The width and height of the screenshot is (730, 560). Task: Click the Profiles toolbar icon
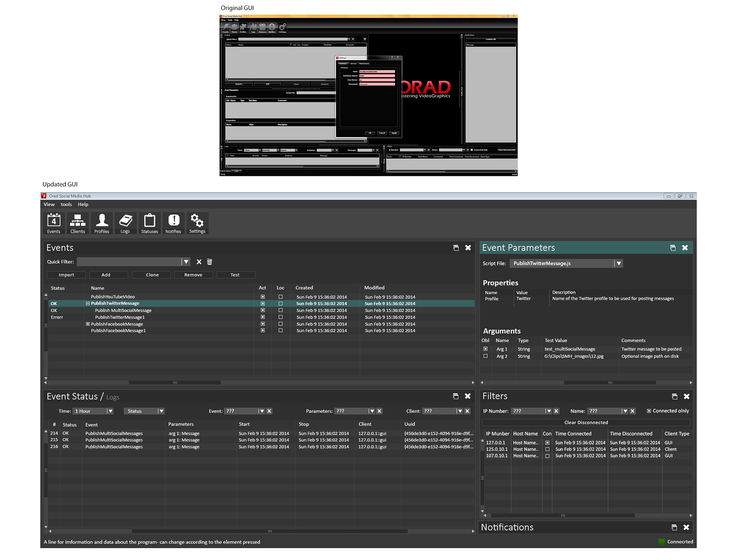tap(102, 223)
